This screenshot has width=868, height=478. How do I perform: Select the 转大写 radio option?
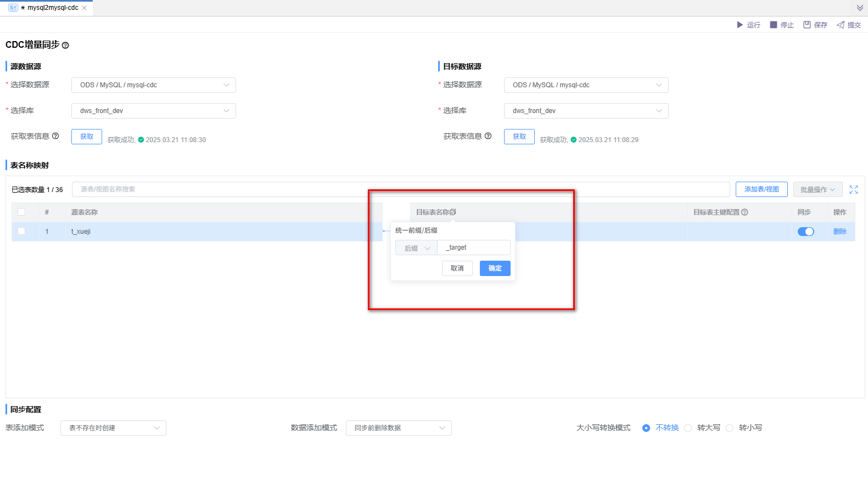tap(688, 428)
